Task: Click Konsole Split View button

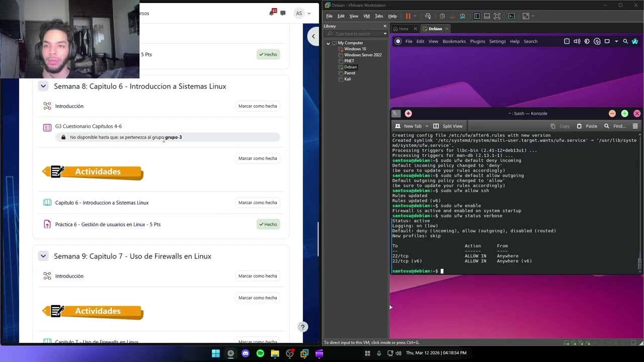Action: pyautogui.click(x=447, y=126)
